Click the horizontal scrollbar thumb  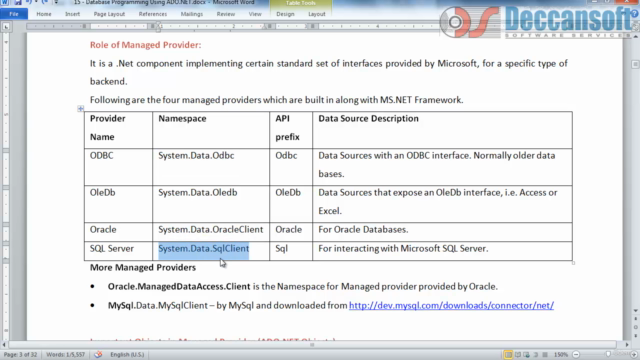312,345
